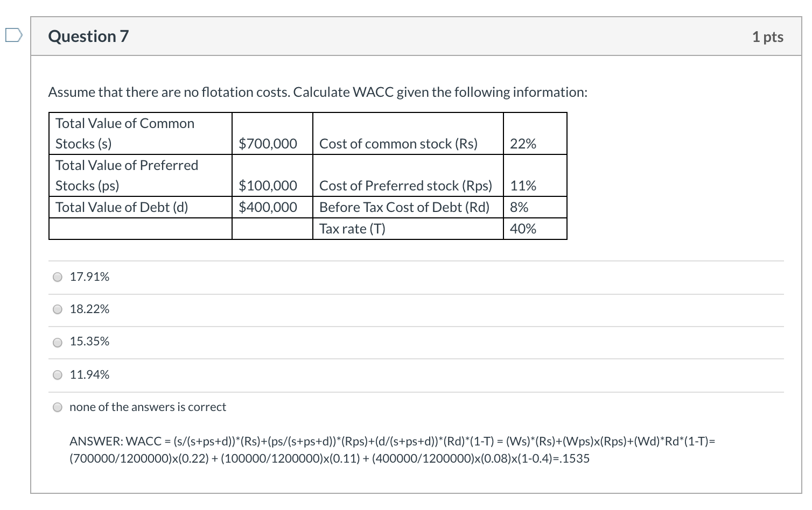Click the $700,000 common stock value cell
The width and height of the screenshot is (812, 510).
[x=268, y=143]
